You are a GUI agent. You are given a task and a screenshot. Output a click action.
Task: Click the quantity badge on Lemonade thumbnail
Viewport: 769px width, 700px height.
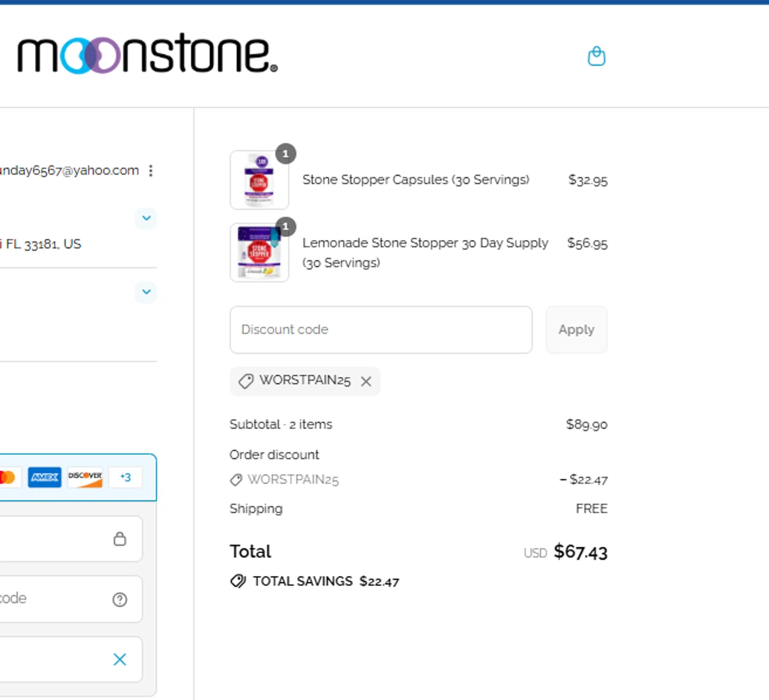coord(286,227)
